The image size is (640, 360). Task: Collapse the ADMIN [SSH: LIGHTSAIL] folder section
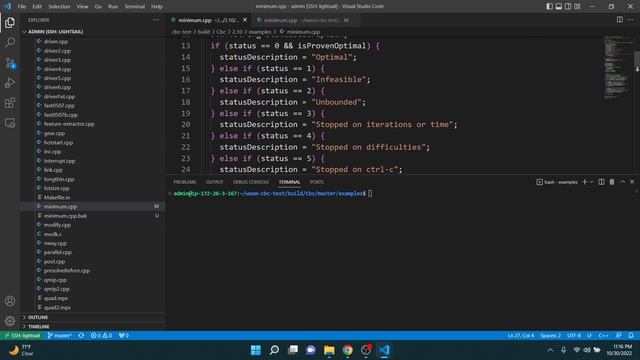(x=93, y=31)
